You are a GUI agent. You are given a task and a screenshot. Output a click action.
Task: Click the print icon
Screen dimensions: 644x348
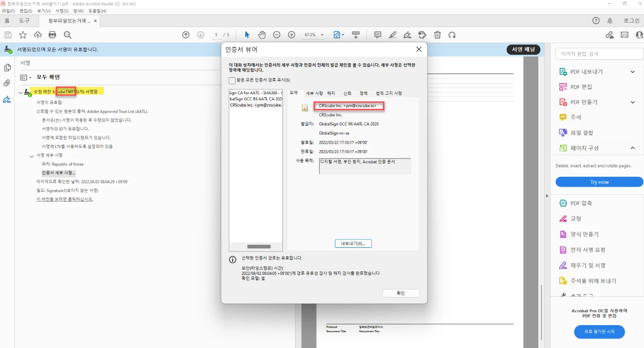(52, 35)
